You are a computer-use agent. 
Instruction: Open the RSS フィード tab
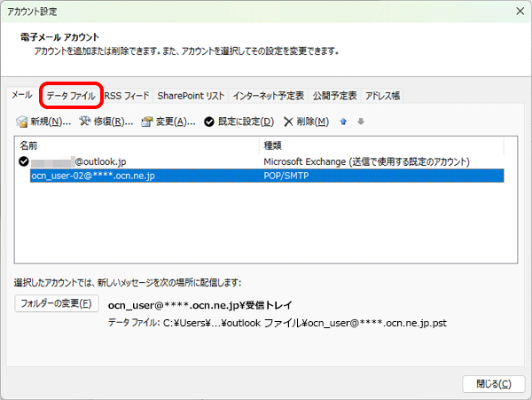127,95
